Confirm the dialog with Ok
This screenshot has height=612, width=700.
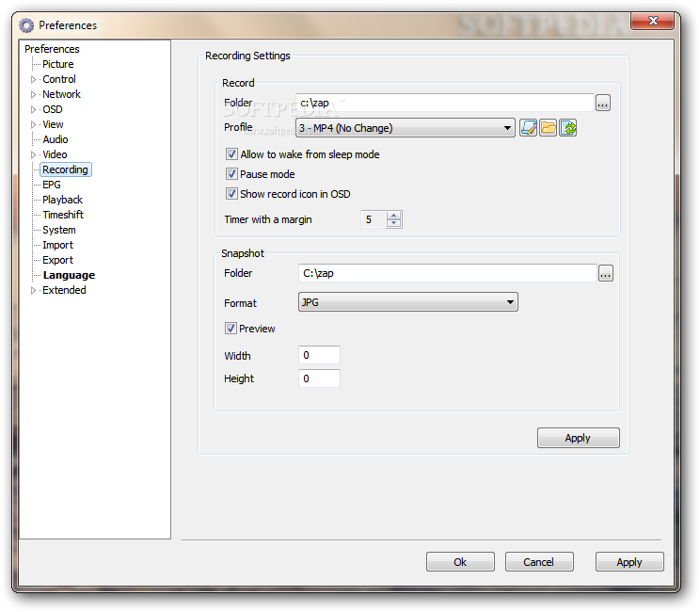pos(460,562)
